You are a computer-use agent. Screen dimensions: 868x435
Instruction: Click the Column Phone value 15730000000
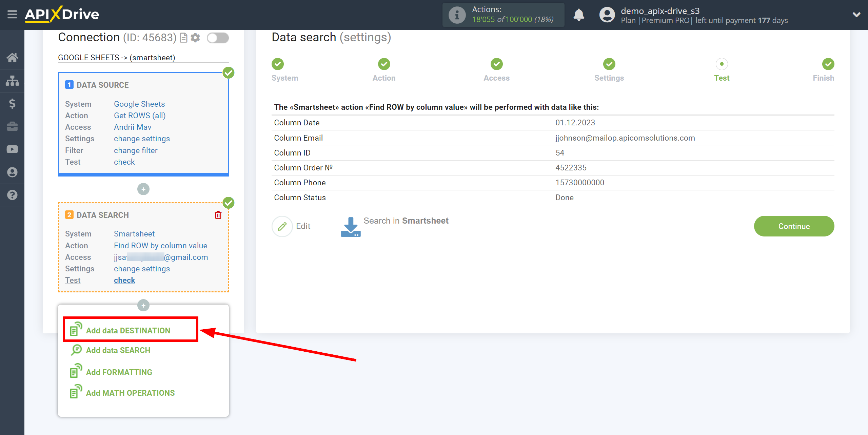580,183
